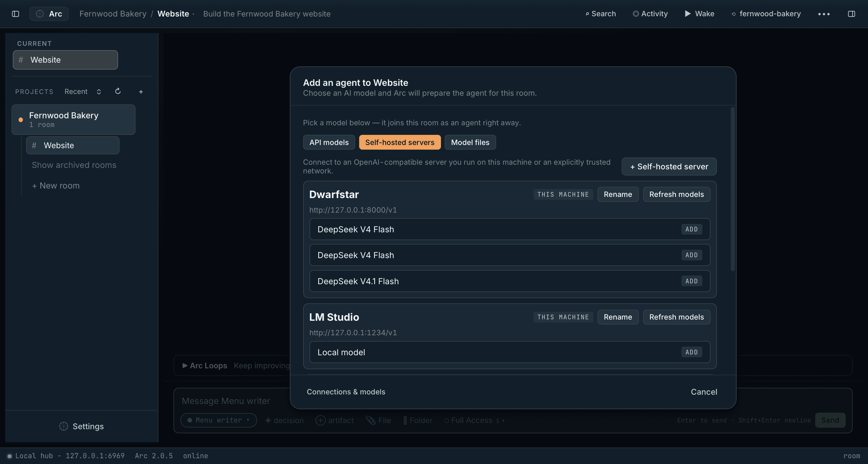The width and height of the screenshot is (868, 464).
Task: Refresh models for Dwarfstar
Action: tap(676, 194)
